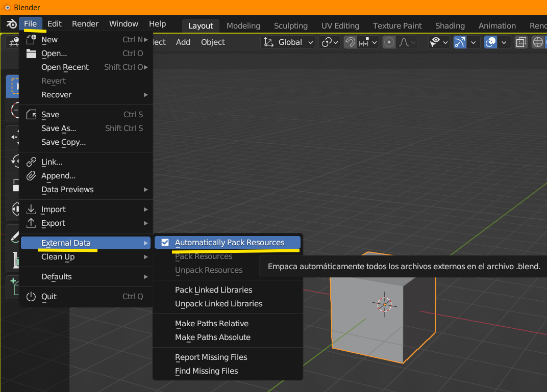This screenshot has height=392, width=547.
Task: Expand the Open Recent submenu
Action: tap(87, 67)
